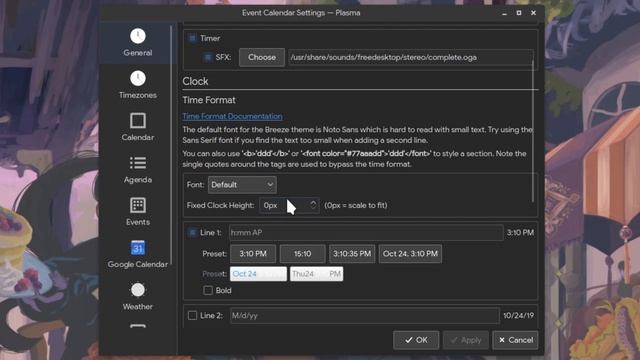
Task: Close the Event Calendar Settings window
Action: pos(533,13)
